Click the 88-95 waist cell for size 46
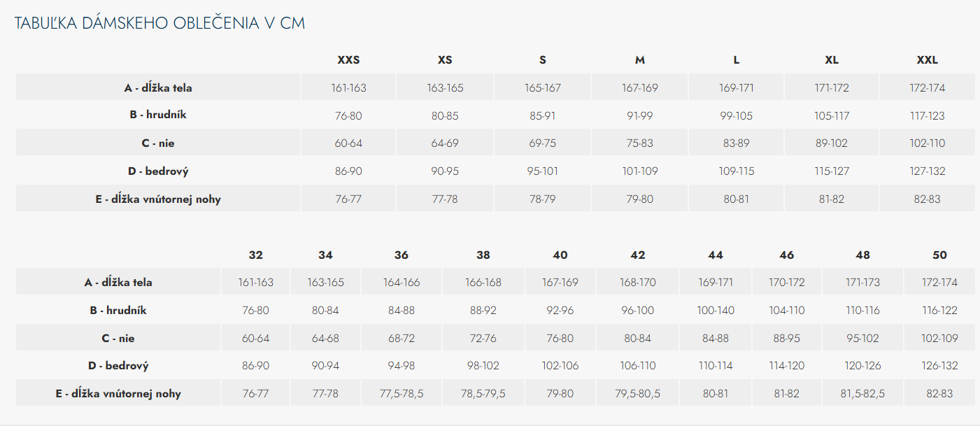This screenshot has width=980, height=426. point(787,339)
